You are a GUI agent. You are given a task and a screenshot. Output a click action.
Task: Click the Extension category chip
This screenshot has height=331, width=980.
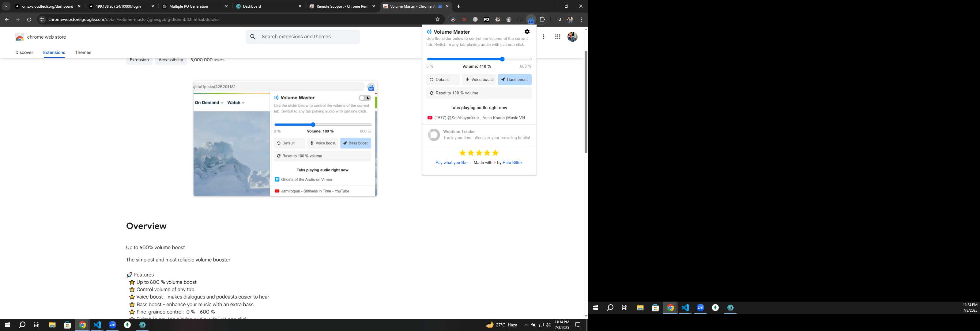point(139,60)
